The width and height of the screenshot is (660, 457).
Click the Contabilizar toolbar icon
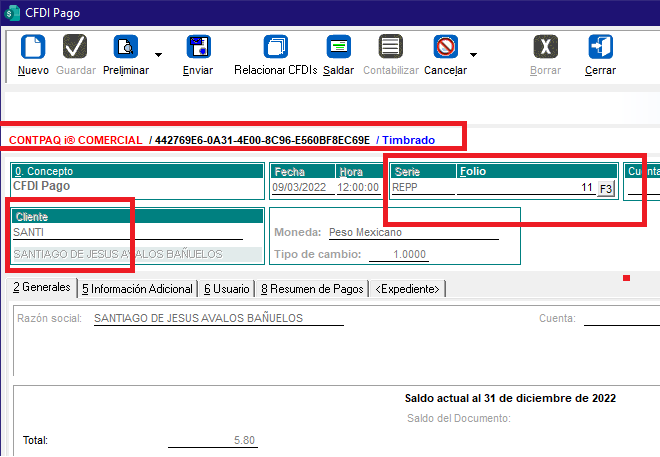point(391,48)
